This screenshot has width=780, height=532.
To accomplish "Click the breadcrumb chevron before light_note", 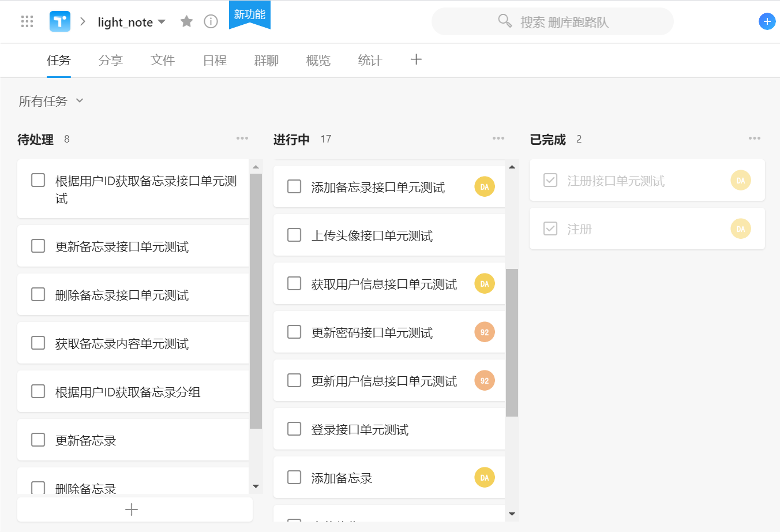I will point(83,22).
